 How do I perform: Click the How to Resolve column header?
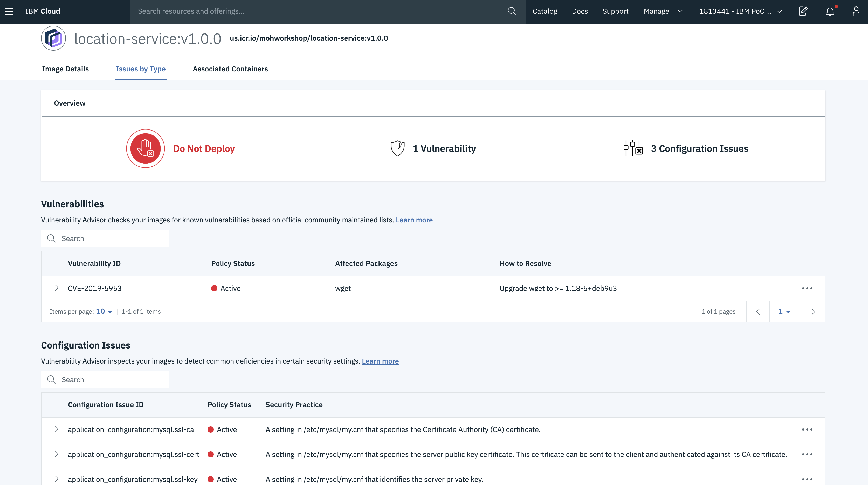525,264
